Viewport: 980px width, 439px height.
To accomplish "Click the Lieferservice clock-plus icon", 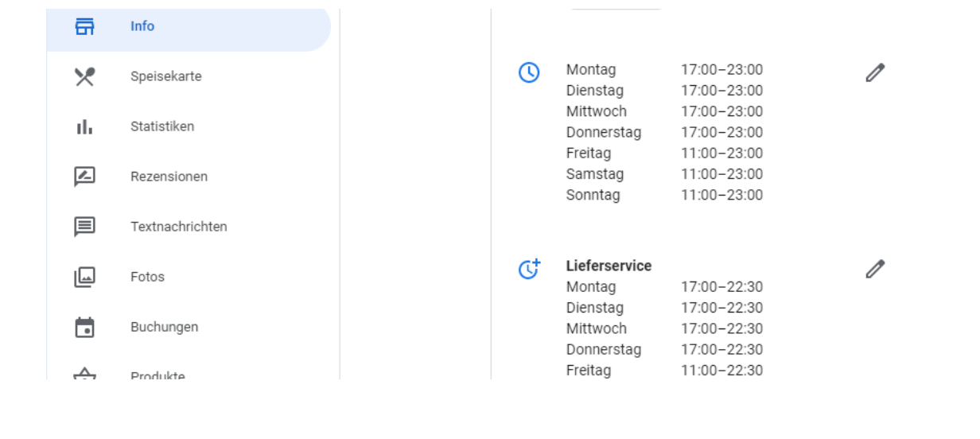I will click(x=529, y=269).
